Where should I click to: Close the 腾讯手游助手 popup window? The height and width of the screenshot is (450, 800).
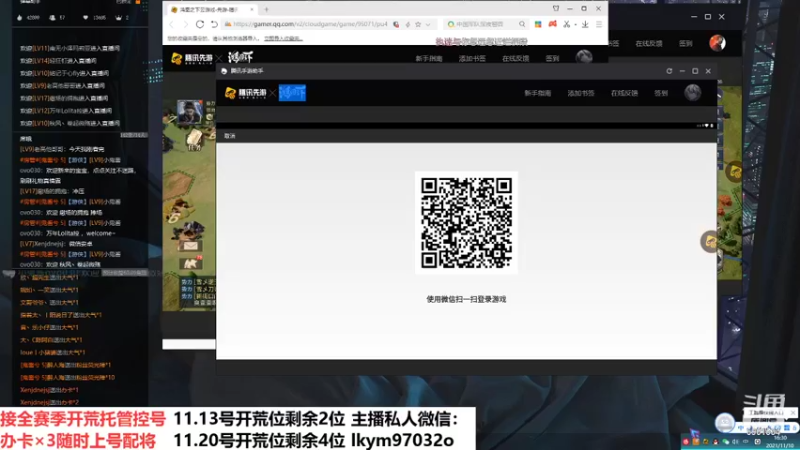[x=708, y=71]
